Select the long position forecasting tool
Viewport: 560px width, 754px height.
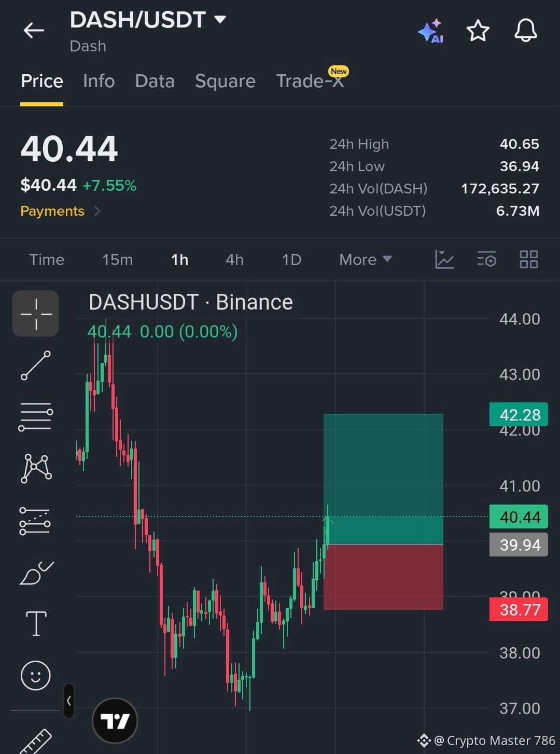pyautogui.click(x=35, y=521)
